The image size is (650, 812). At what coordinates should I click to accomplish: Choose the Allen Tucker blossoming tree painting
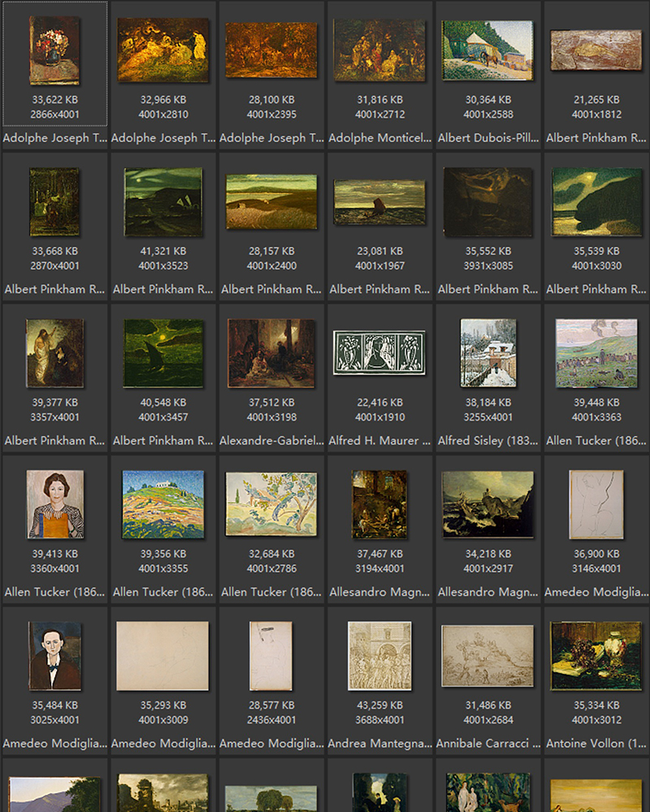coord(271,503)
